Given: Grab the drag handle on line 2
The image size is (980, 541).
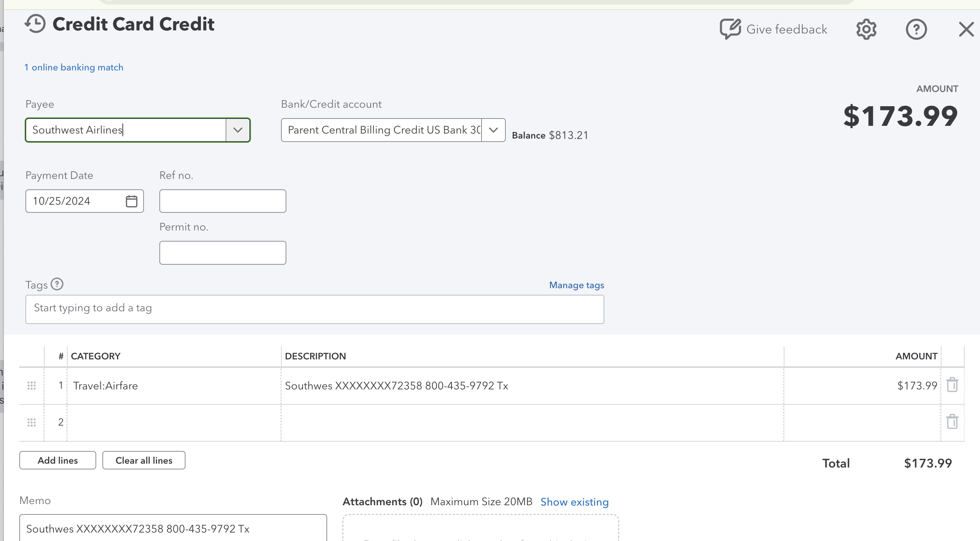Looking at the screenshot, I should pos(31,422).
